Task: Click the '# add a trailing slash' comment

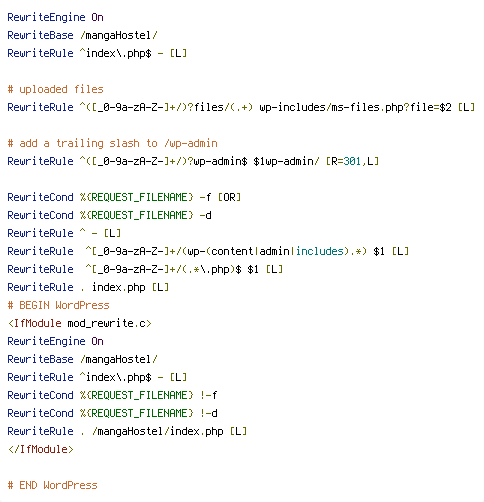Action: [112, 143]
